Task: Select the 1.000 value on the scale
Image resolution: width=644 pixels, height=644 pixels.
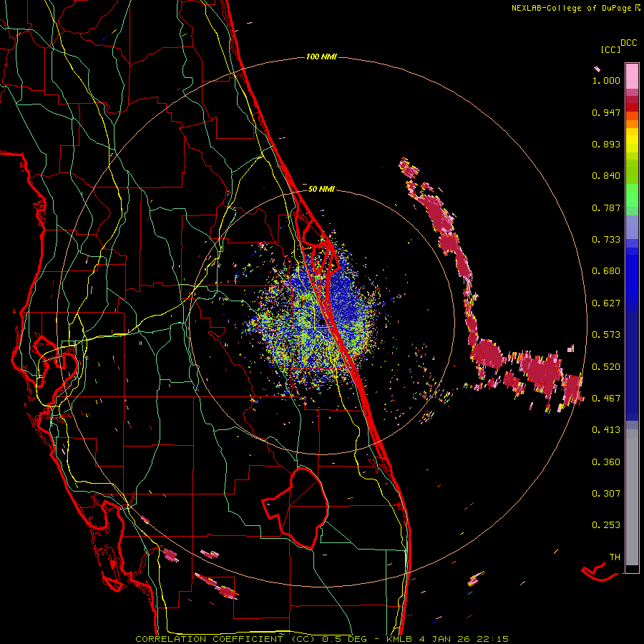Action: point(606,80)
